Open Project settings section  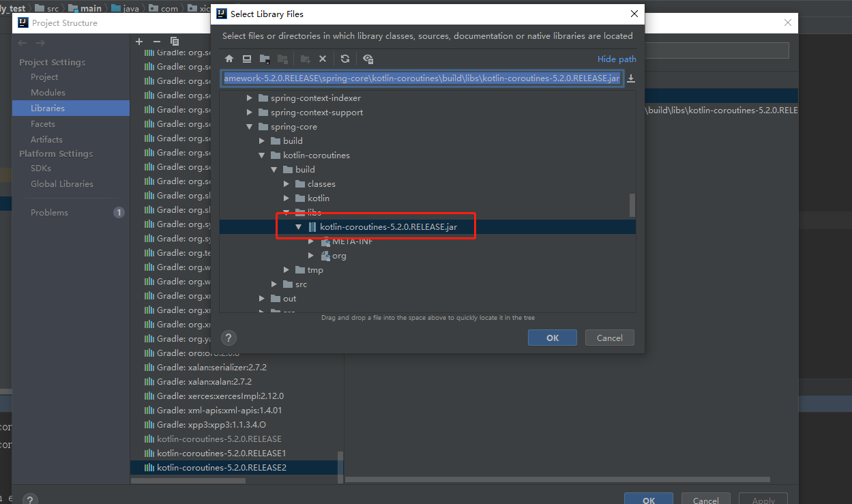click(44, 77)
